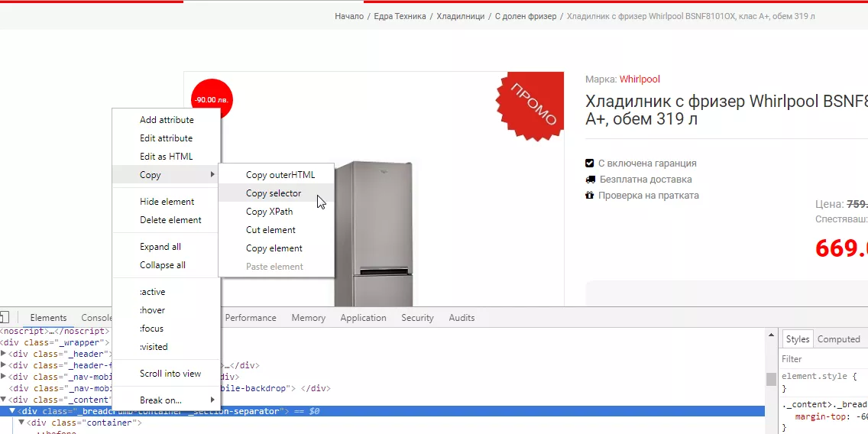Open the Security DevTools tab
Screen dimensions: 868x434
pyautogui.click(x=417, y=317)
